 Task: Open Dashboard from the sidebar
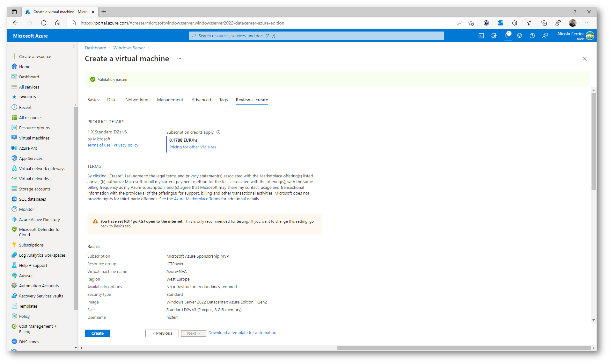pyautogui.click(x=29, y=77)
